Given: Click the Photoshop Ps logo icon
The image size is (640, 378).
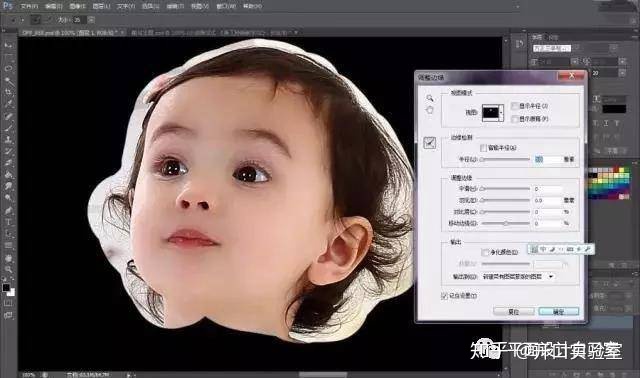Looking at the screenshot, I should [x=7, y=6].
